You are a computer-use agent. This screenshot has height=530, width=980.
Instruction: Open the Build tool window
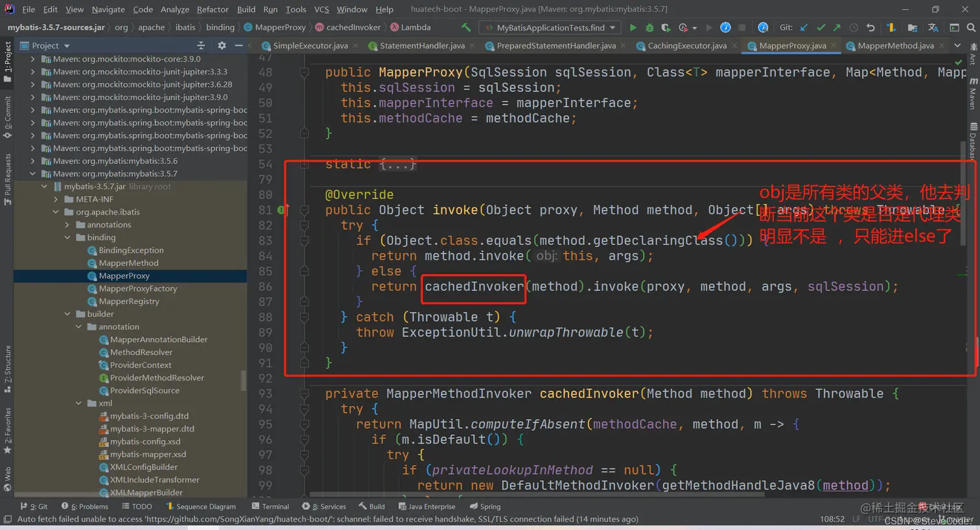point(371,507)
